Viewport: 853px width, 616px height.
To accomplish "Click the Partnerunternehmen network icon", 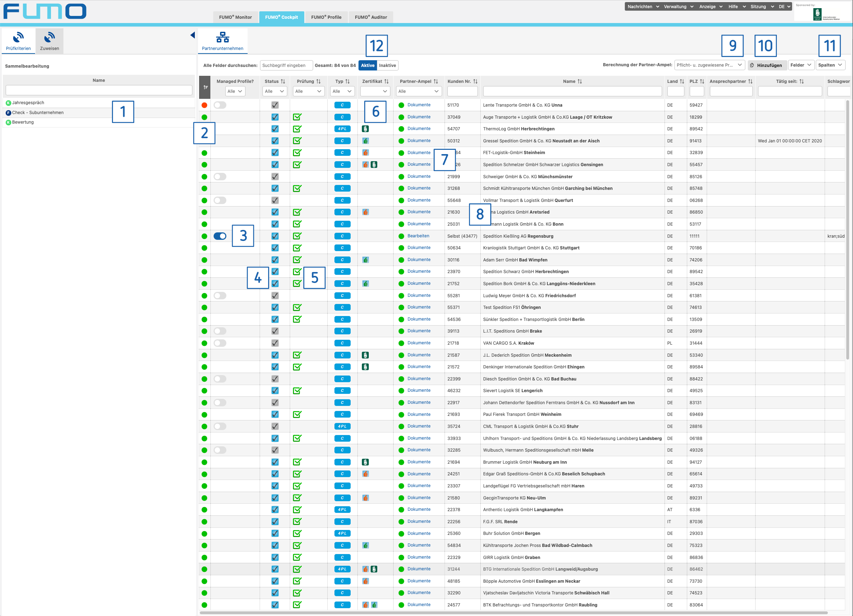I will coord(223,37).
